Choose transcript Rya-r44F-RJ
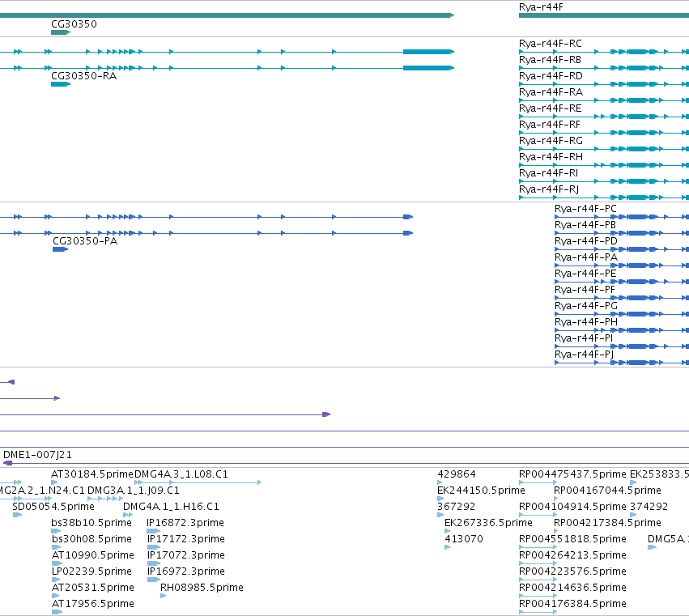Viewport: 689px width, 616px height. click(549, 189)
